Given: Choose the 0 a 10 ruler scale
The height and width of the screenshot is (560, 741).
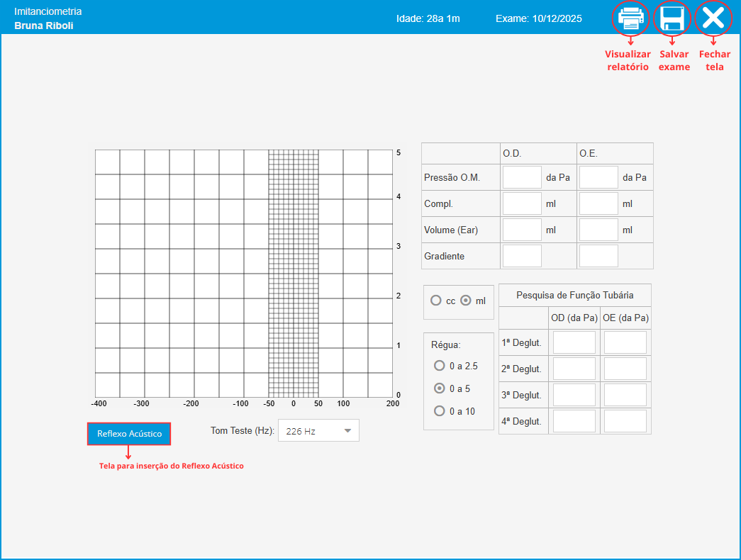Looking at the screenshot, I should click(440, 411).
